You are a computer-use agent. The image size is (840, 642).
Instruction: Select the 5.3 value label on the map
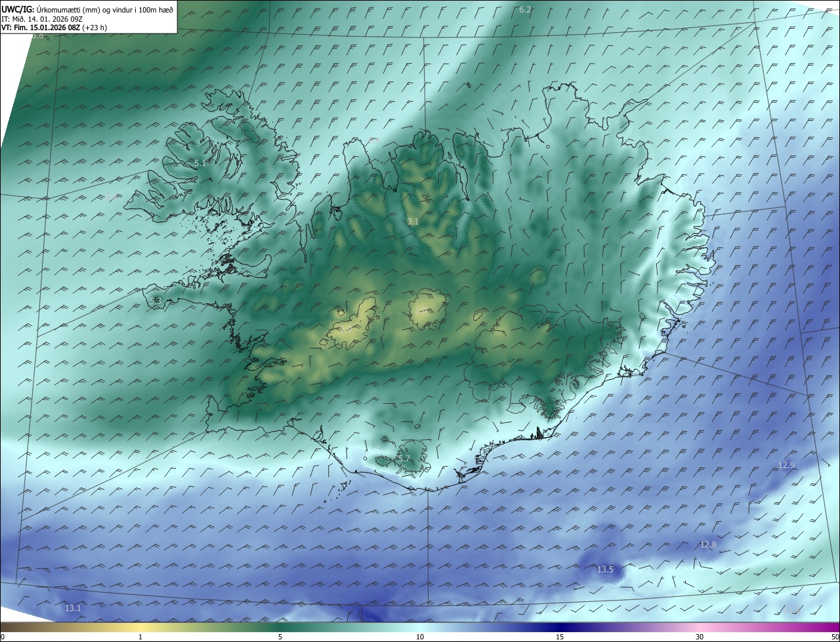156,301
